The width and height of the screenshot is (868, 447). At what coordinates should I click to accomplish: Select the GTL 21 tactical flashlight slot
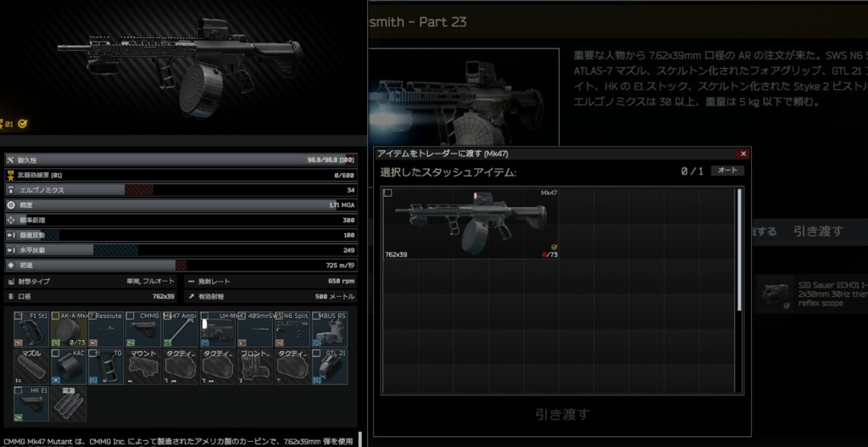[x=329, y=366]
